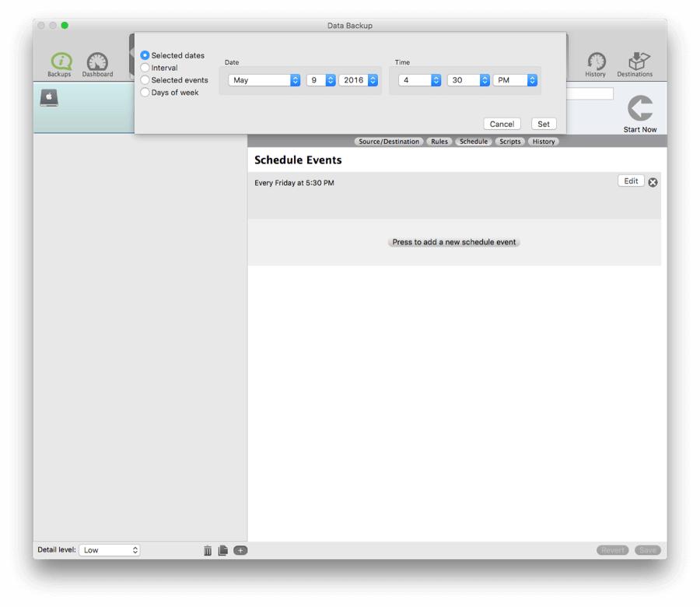
Task: Open the Scripts tab
Action: [x=509, y=141]
